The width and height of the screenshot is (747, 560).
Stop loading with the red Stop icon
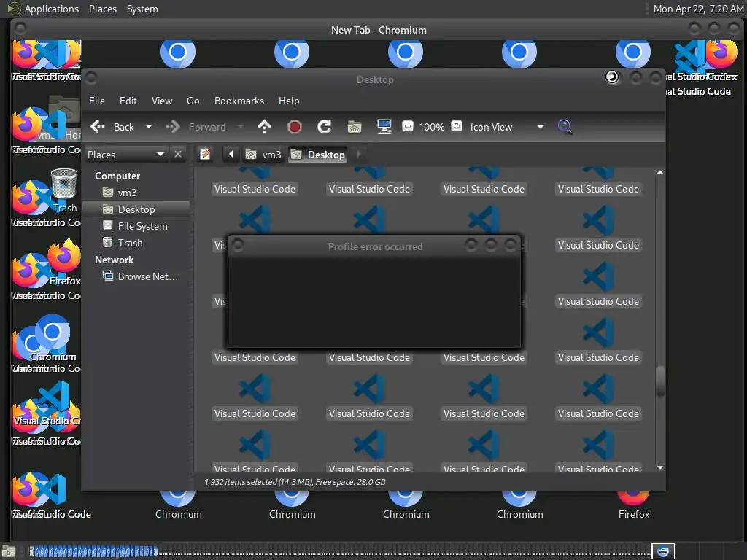coord(295,127)
